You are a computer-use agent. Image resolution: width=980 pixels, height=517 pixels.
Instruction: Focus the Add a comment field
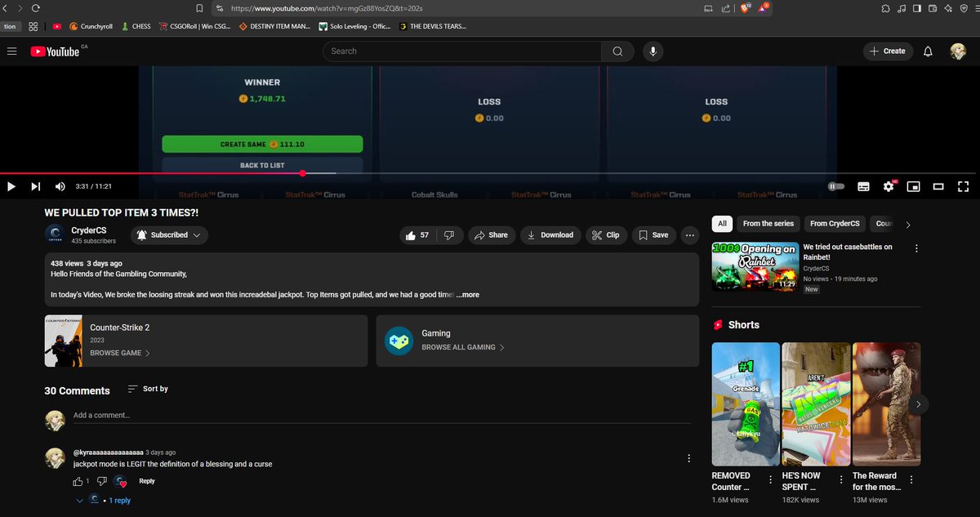[x=381, y=415]
